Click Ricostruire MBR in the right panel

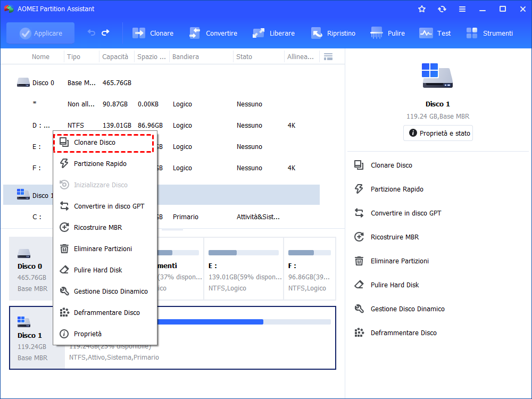coord(395,237)
